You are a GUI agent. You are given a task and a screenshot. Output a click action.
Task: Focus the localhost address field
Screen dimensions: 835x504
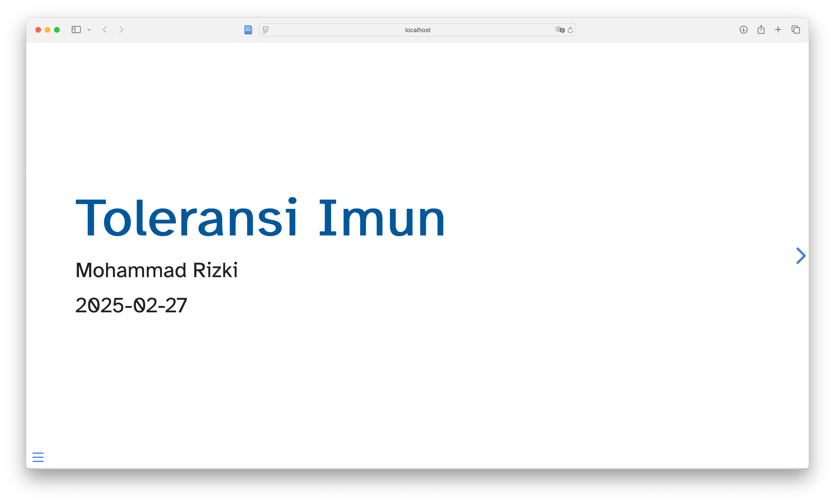tap(417, 30)
